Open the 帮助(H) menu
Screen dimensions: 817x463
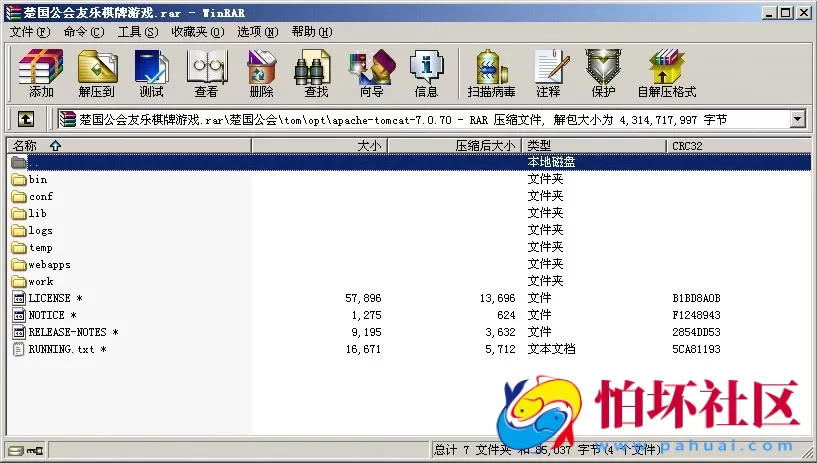(x=312, y=32)
